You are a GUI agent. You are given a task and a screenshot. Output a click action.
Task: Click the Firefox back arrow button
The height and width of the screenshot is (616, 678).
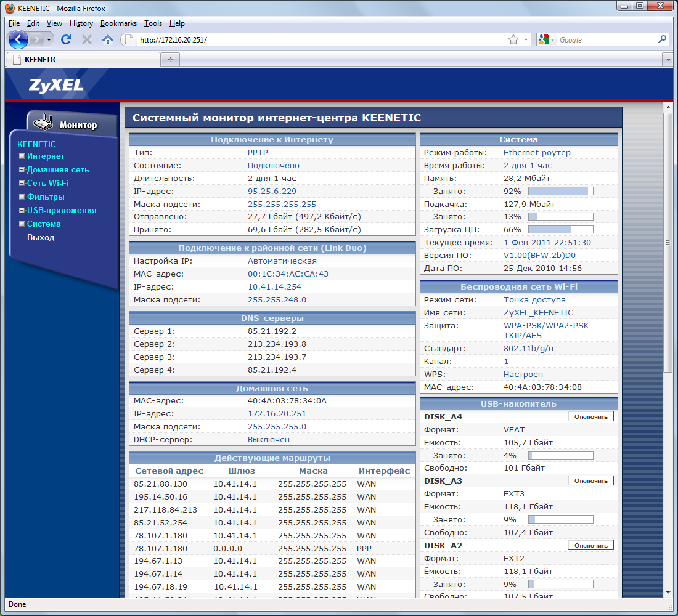pos(18,39)
